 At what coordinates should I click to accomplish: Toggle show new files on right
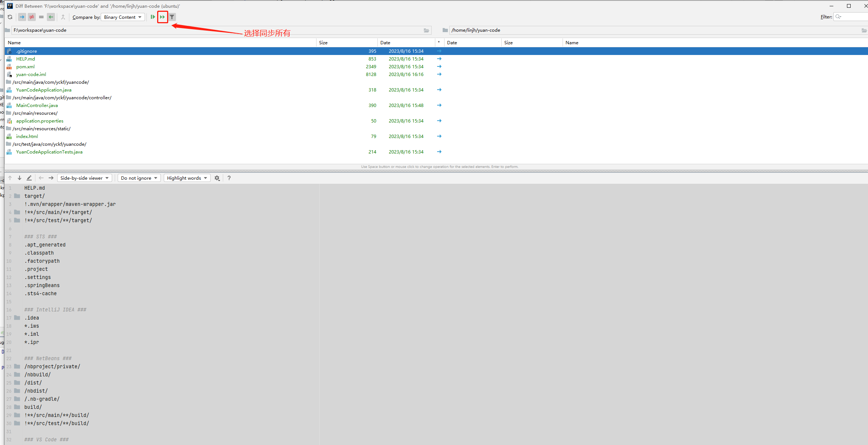tap(51, 17)
